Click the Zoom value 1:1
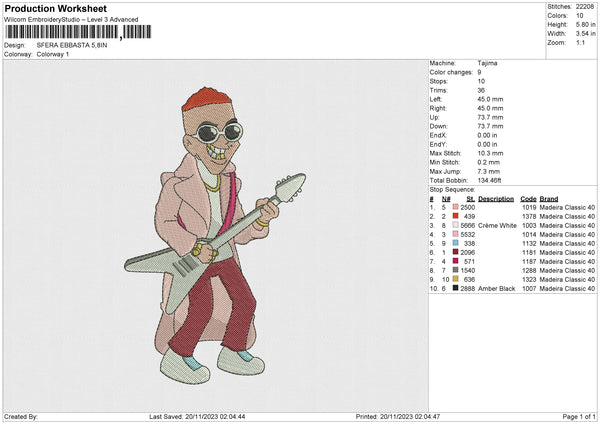Image resolution: width=600 pixels, height=424 pixels. [580, 42]
